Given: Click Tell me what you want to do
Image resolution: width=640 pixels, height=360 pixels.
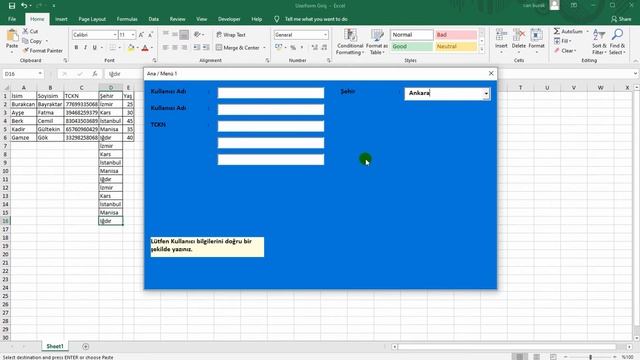Looking at the screenshot, I should 316,19.
